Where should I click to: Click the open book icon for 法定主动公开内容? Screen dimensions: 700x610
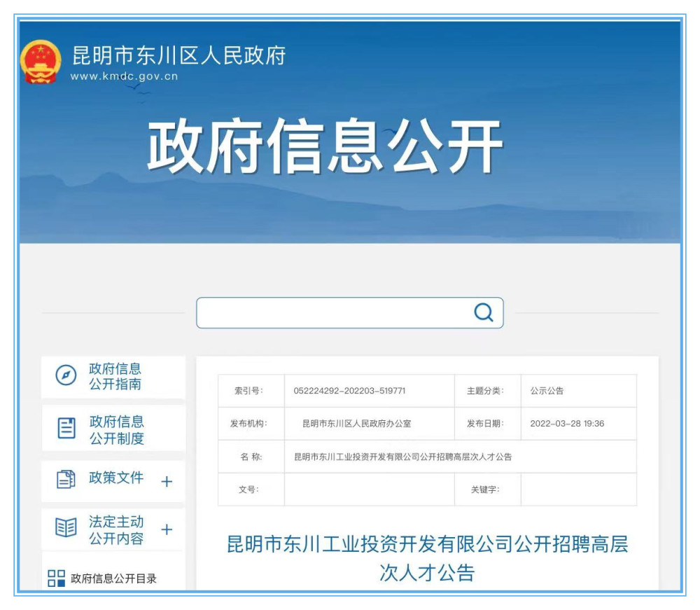pyautogui.click(x=66, y=528)
